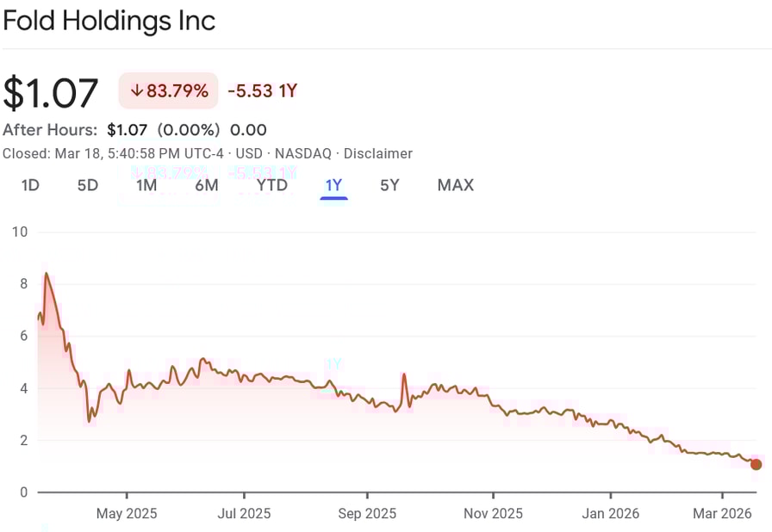Click the Fold Holdings Inc title
This screenshot has width=772, height=532.
(109, 20)
